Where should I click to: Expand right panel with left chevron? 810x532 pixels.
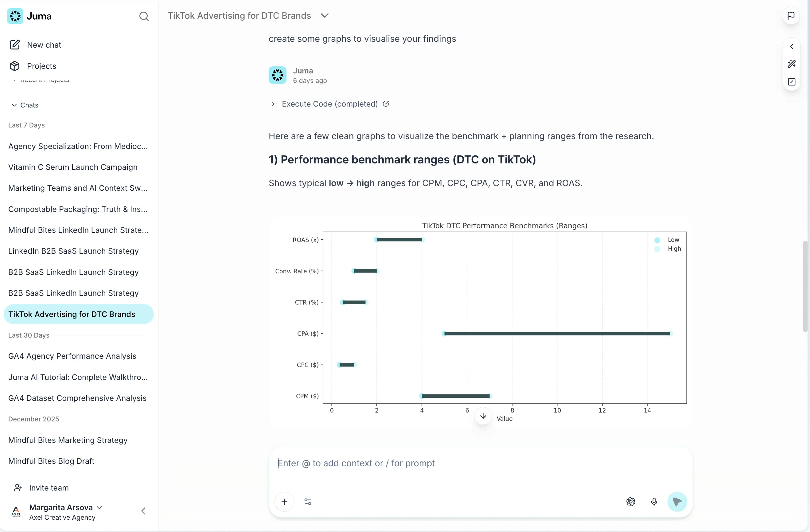792,47
